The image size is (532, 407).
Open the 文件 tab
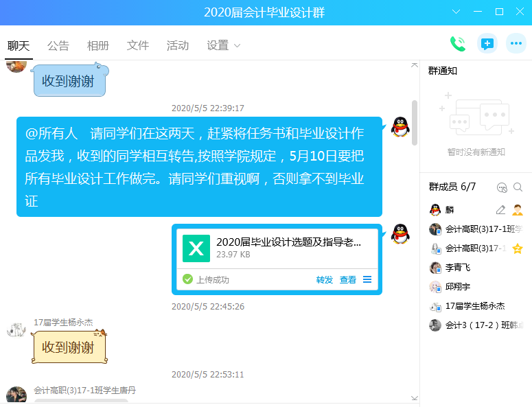(138, 45)
